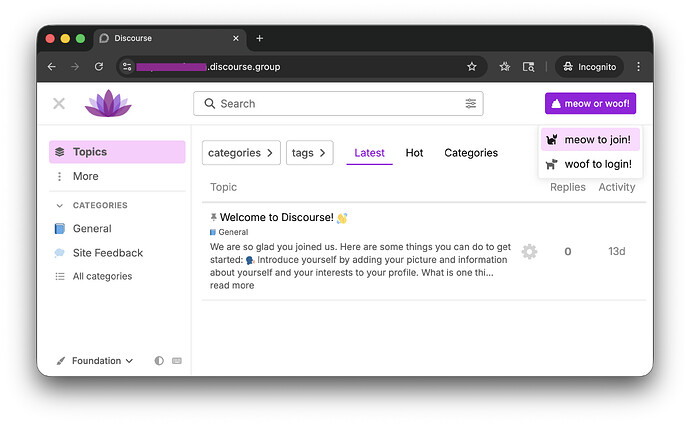This screenshot has height=425, width=690.
Task: Click the General category book icon in sidebar
Action: pos(60,229)
